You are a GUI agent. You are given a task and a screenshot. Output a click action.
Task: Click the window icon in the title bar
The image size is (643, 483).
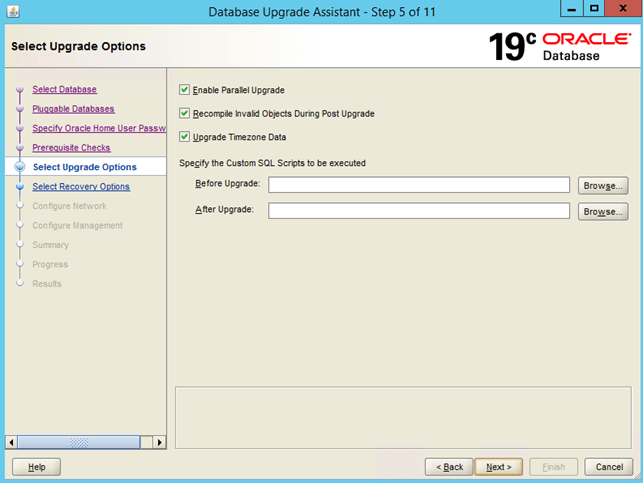[12, 12]
